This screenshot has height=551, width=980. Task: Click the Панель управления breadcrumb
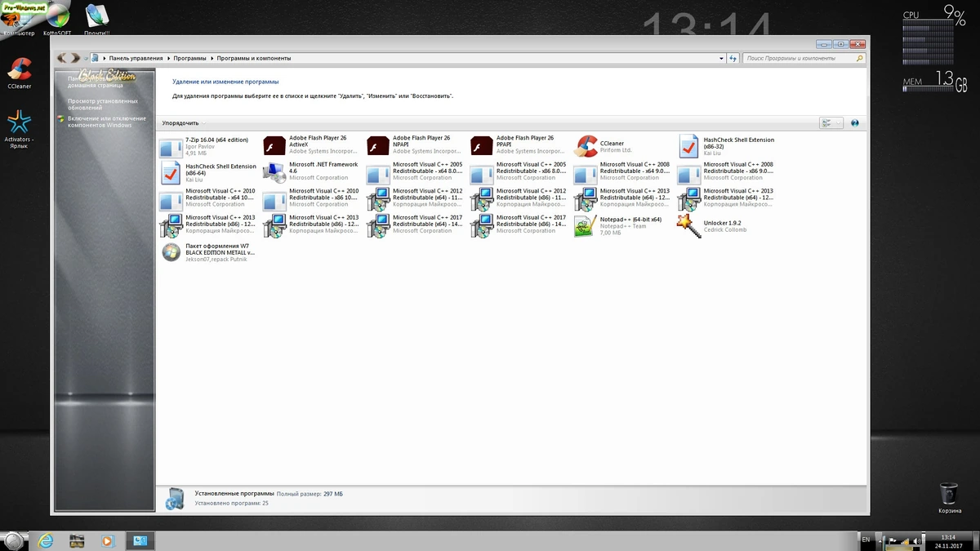coord(136,59)
